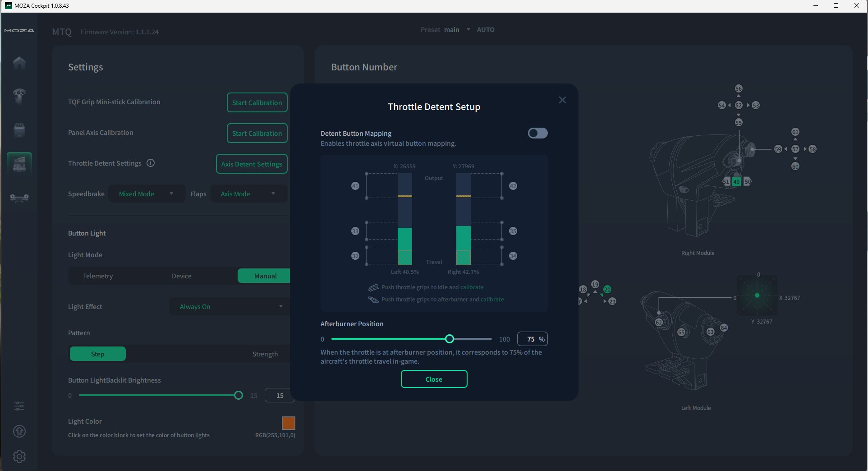Image resolution: width=868 pixels, height=471 pixels.
Task: Enable the Detent Button Mapping toggle
Action: point(537,133)
